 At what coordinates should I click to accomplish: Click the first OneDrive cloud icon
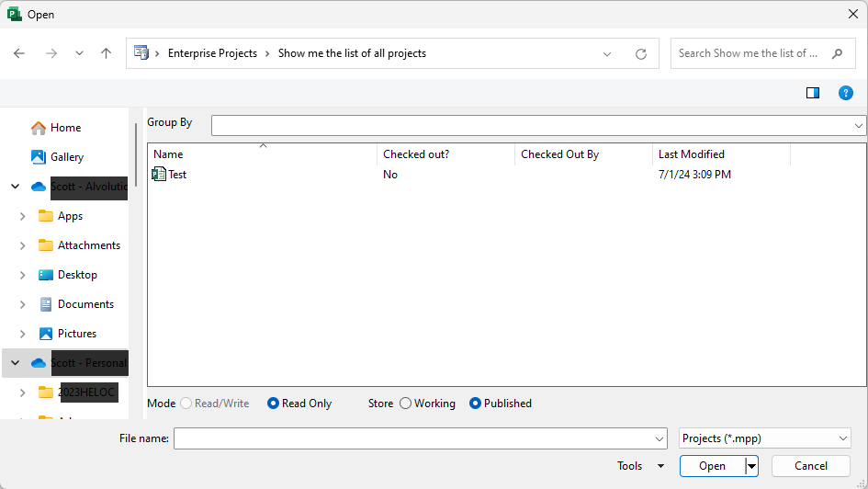point(39,187)
